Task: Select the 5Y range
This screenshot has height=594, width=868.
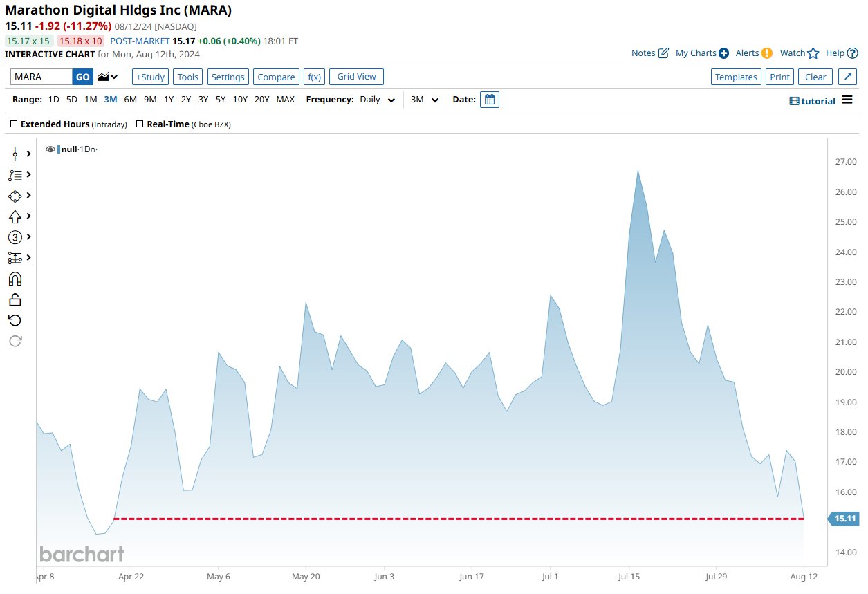Action: pos(220,100)
